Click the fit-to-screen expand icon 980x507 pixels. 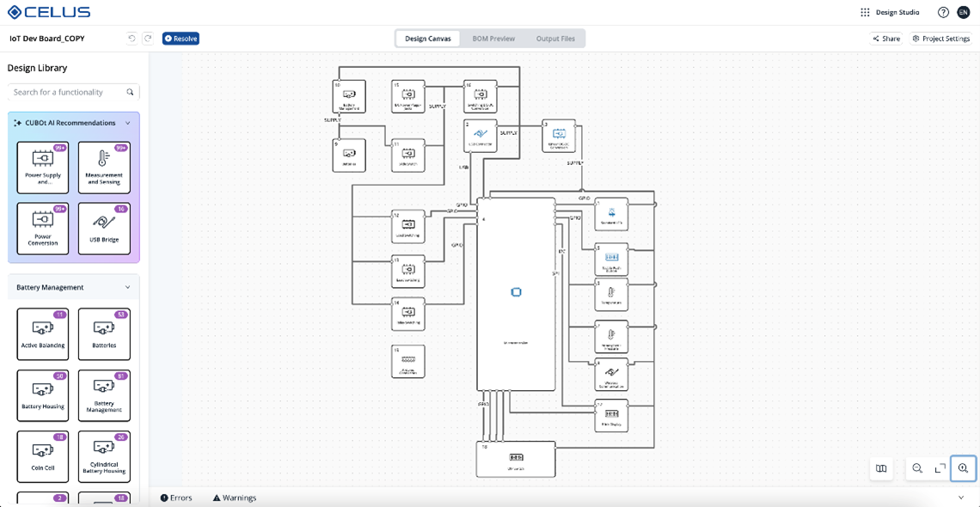(x=940, y=468)
